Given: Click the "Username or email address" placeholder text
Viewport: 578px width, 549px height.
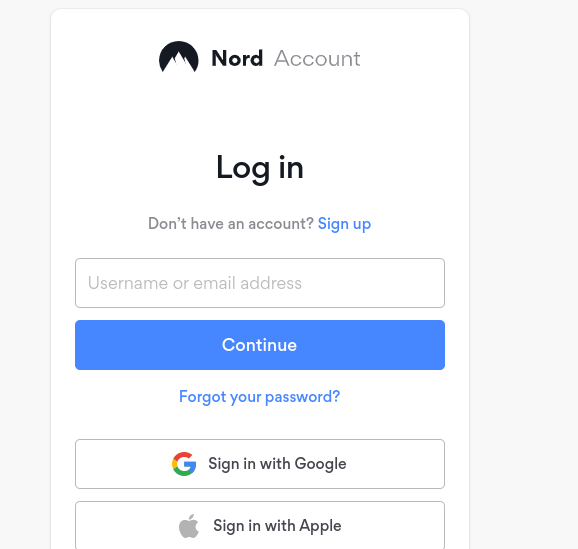Looking at the screenshot, I should point(195,283).
